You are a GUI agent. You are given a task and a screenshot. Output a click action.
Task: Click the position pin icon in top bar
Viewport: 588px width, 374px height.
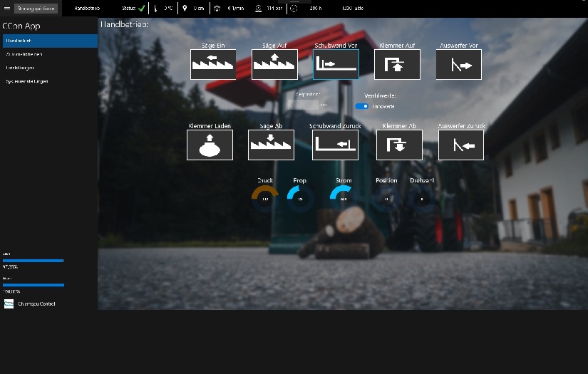coord(185,9)
